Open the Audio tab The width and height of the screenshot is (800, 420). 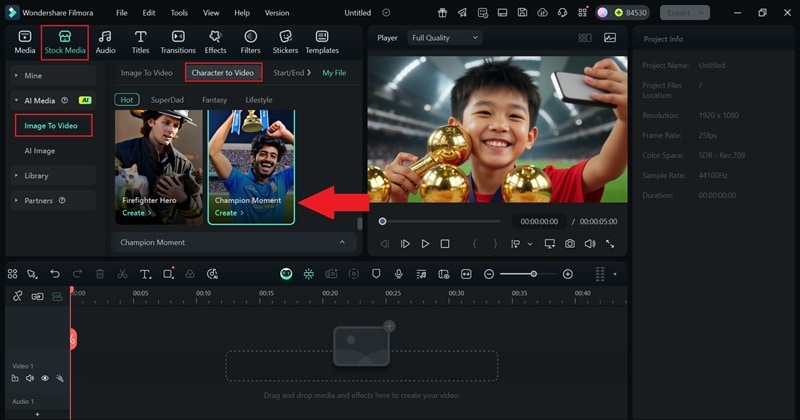105,42
